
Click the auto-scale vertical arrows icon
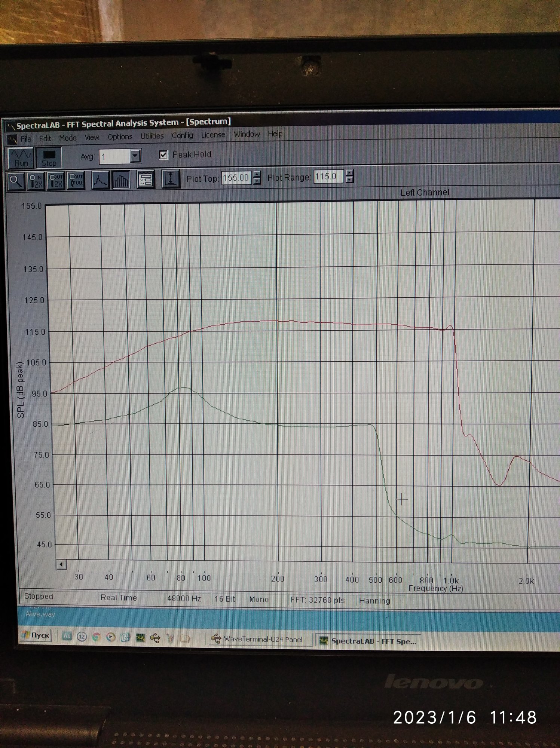click(x=171, y=178)
